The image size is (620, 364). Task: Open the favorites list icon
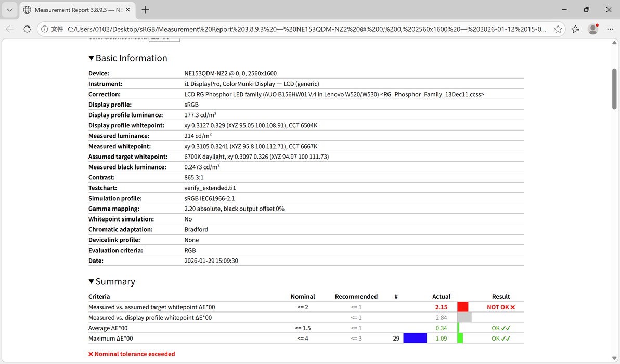point(575,29)
